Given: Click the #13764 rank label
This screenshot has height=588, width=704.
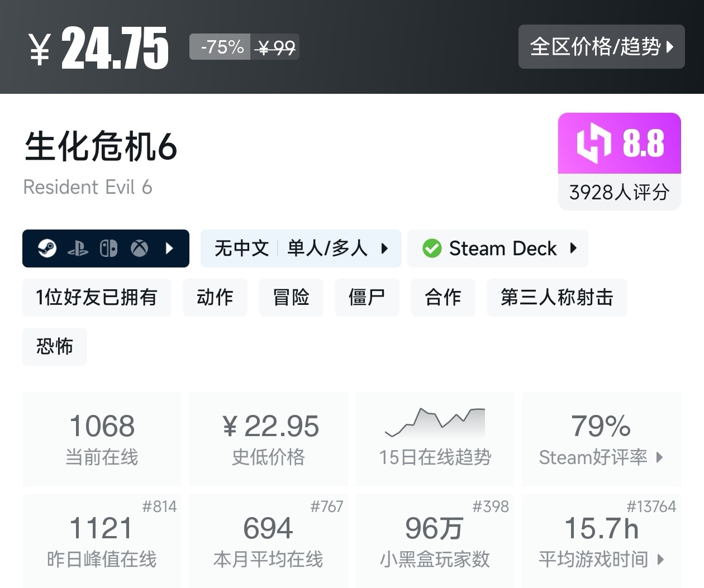Looking at the screenshot, I should [651, 506].
